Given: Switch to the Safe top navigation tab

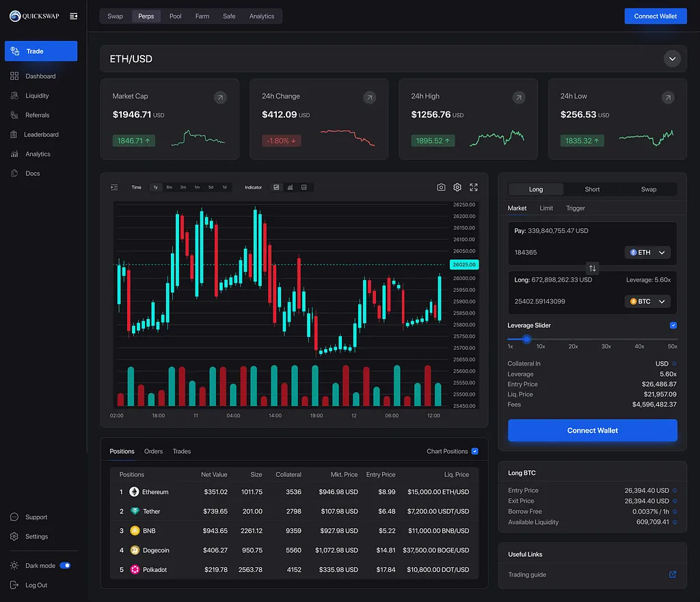Looking at the screenshot, I should click(229, 16).
